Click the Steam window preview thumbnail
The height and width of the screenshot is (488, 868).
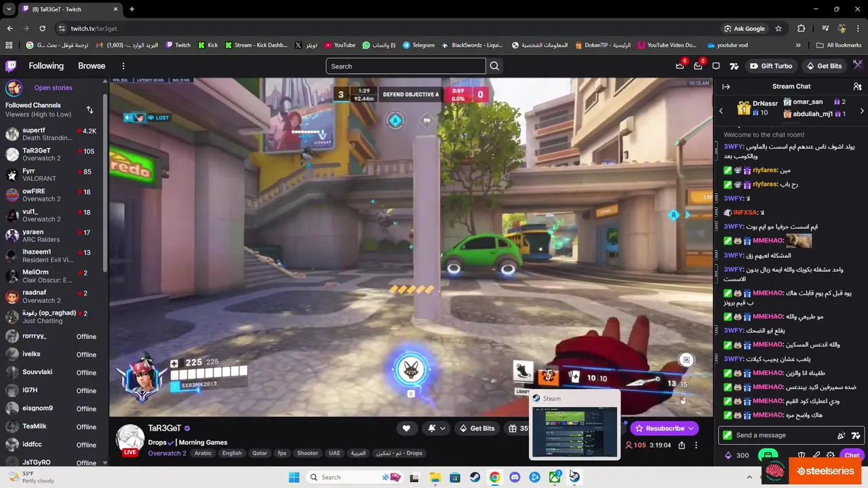tap(575, 432)
